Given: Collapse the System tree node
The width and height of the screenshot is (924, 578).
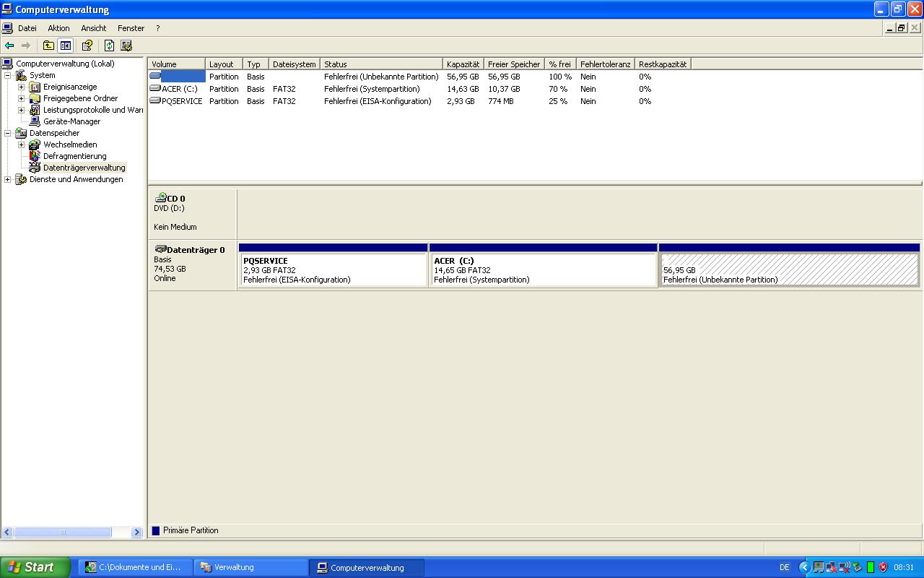Looking at the screenshot, I should pos(8,75).
